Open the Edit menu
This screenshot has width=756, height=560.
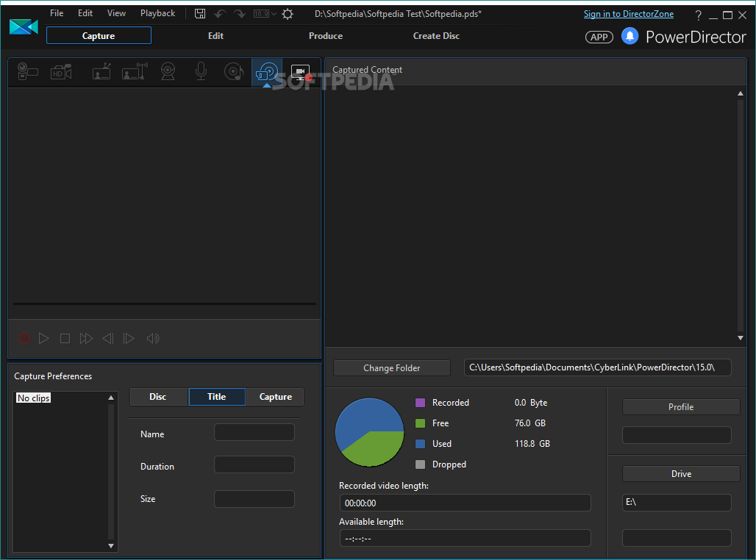tap(85, 13)
